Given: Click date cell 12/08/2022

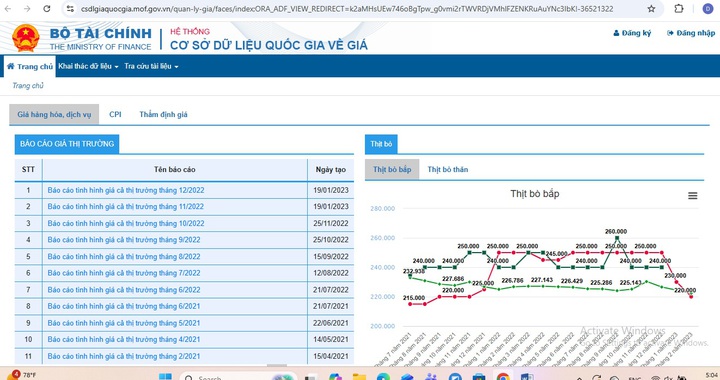Looking at the screenshot, I should point(331,273).
